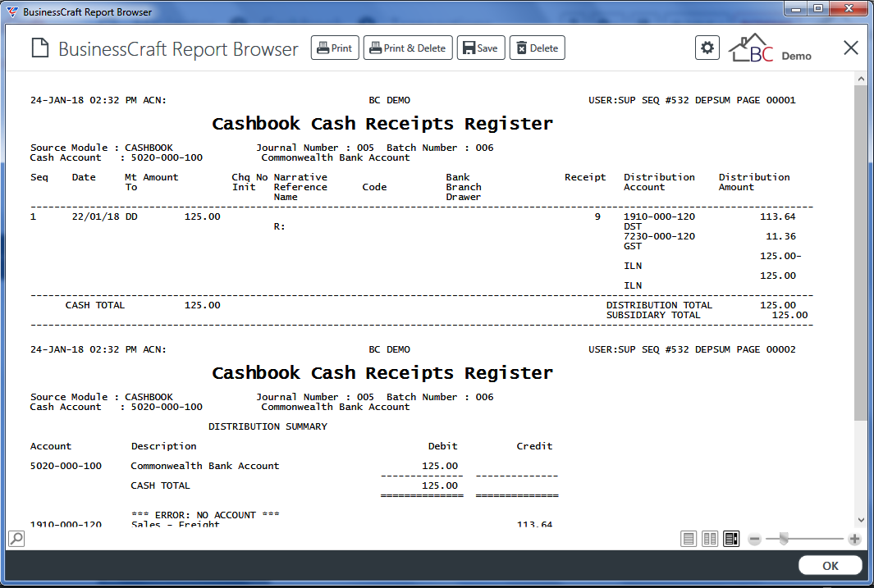Click the 'GST' code label
Image resolution: width=874 pixels, height=588 pixels.
pyautogui.click(x=633, y=246)
